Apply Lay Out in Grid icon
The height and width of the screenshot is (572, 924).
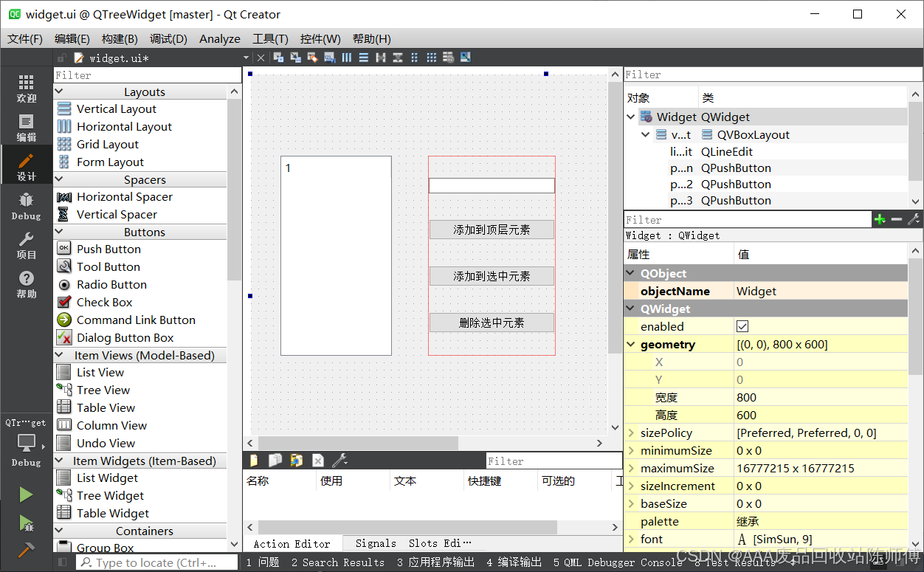(432, 58)
